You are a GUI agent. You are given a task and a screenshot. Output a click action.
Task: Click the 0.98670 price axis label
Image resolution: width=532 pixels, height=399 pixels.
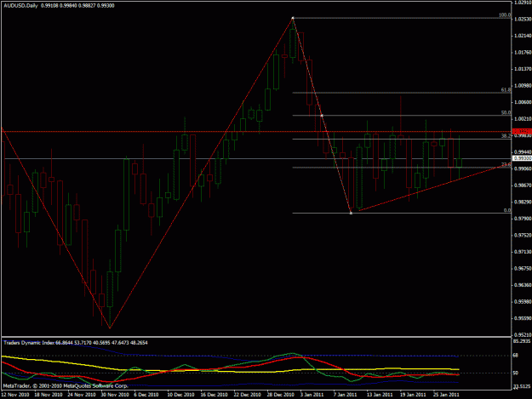tap(523, 185)
